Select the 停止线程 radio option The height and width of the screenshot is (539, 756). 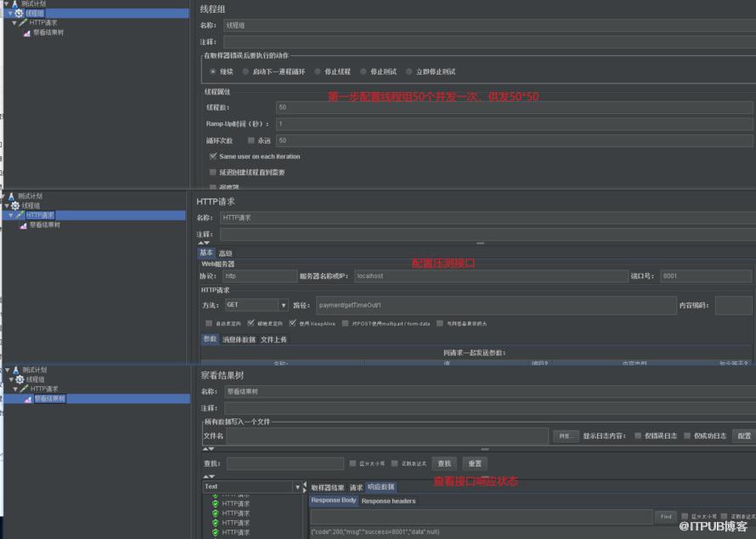click(x=317, y=71)
